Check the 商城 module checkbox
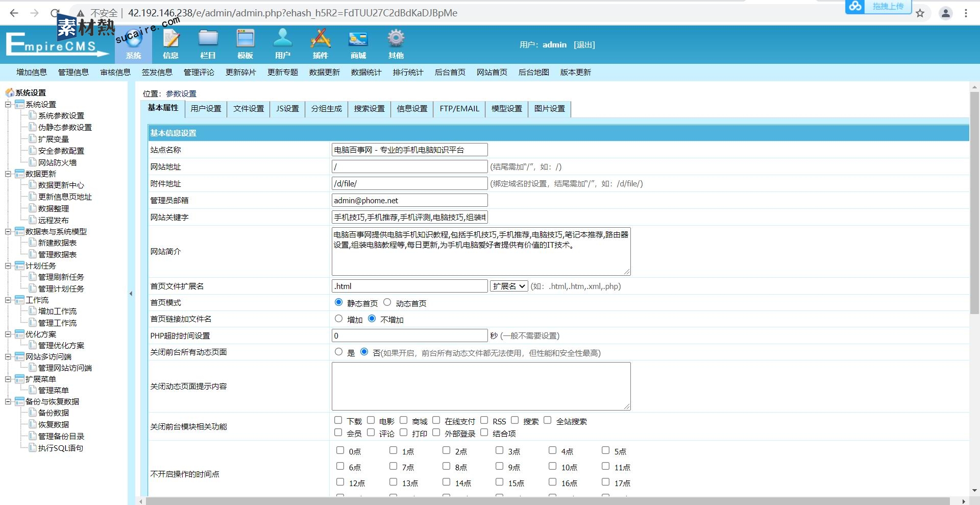 [x=403, y=420]
